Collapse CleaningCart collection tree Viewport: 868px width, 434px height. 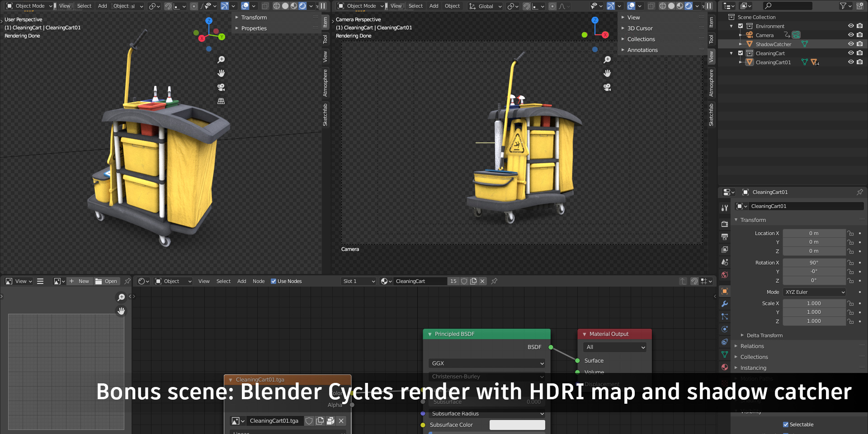pos(731,53)
